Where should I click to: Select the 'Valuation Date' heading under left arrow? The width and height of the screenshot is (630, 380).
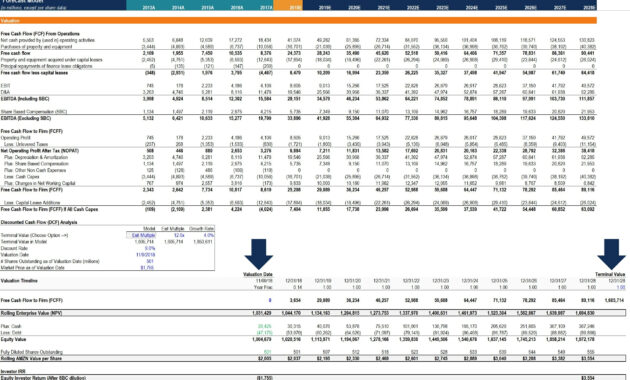click(x=258, y=274)
